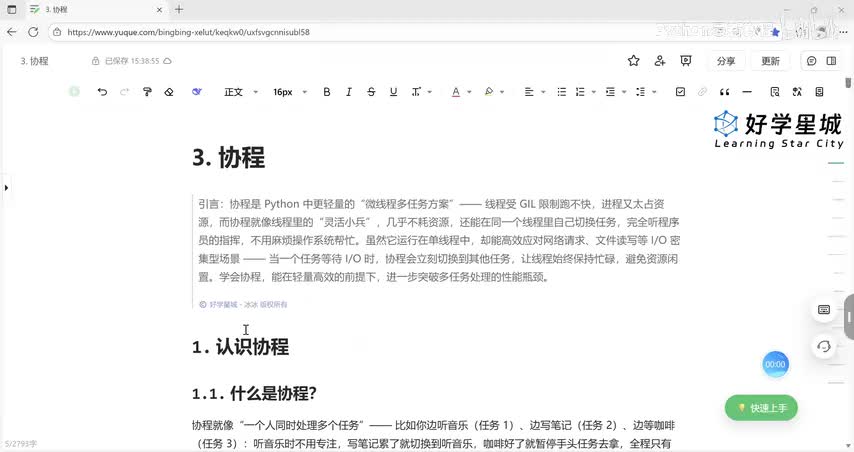Screen dimensions: 854x452
Task: Open the font color dropdown arrow
Action: coord(469,92)
